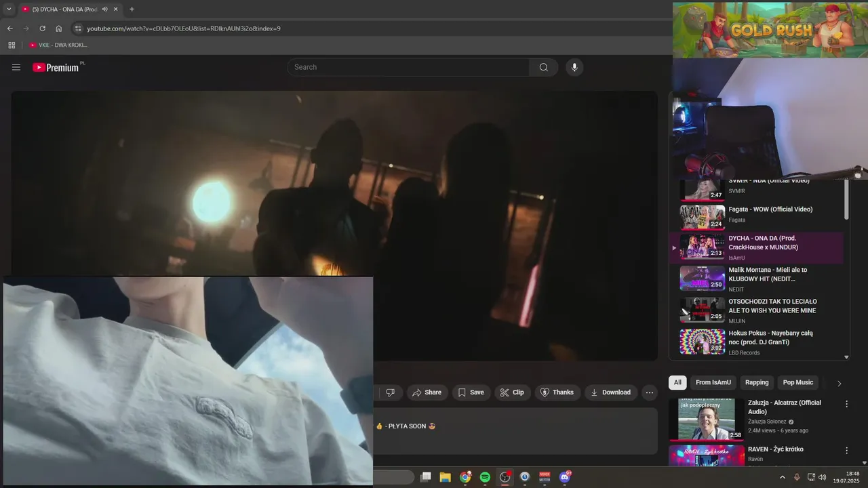Open the browser home page
The height and width of the screenshot is (488, 868).
59,28
